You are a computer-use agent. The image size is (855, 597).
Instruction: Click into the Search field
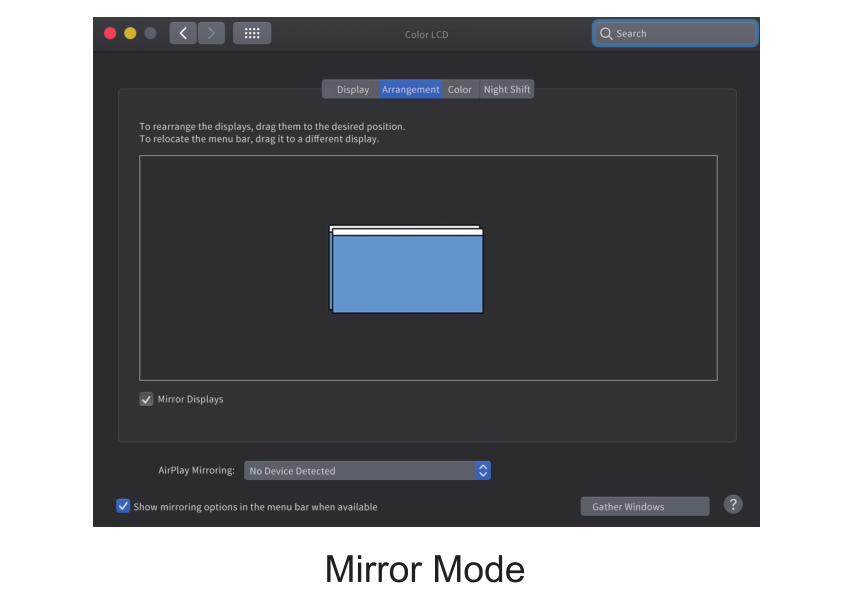click(680, 34)
